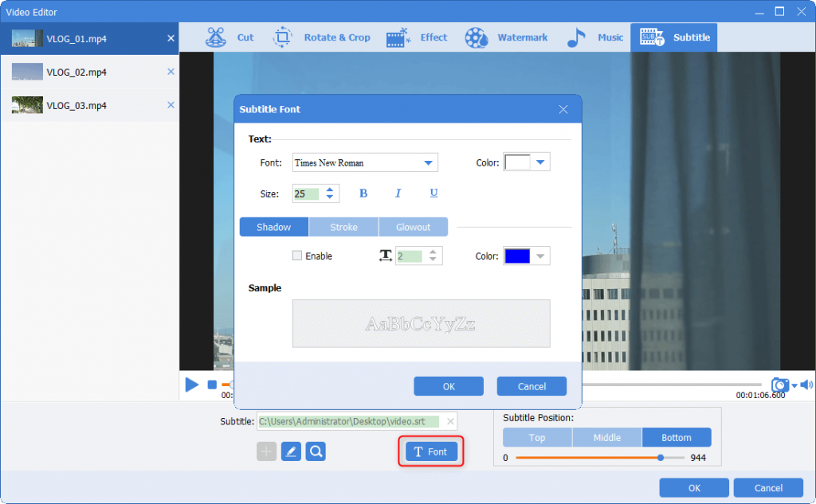This screenshot has height=504, width=816.
Task: Click the play button under the video
Action: pos(192,385)
